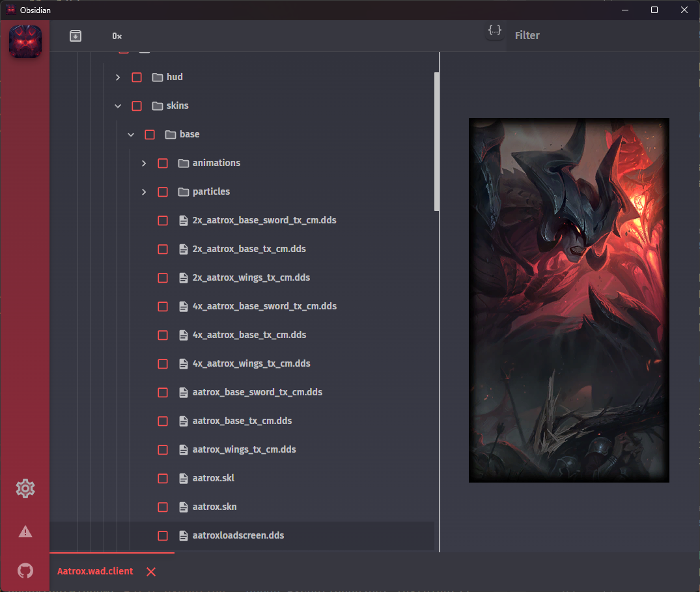Tick checkbox for 2x_aatrox_base_tx_cm.dds
The width and height of the screenshot is (700, 592).
(163, 249)
